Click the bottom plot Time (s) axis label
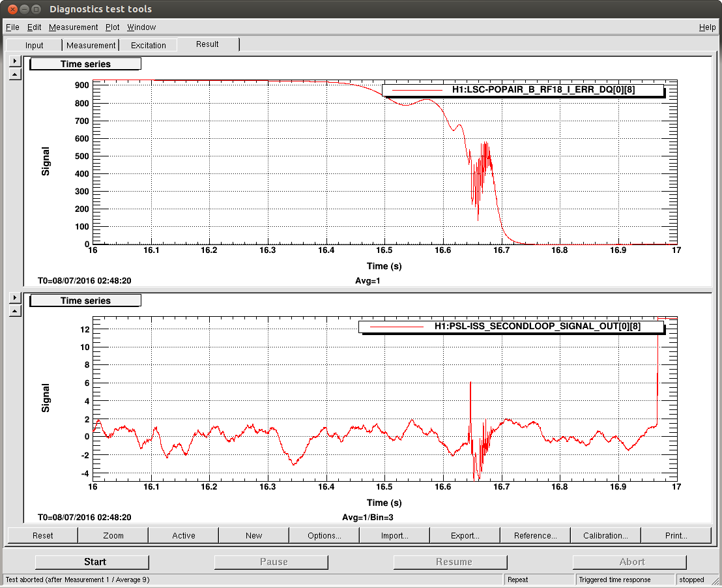 click(x=384, y=503)
